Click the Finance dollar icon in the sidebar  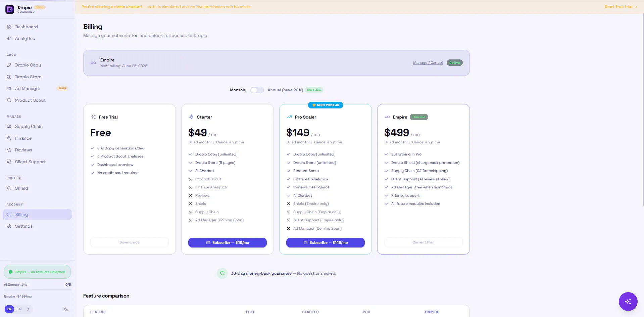(9, 138)
